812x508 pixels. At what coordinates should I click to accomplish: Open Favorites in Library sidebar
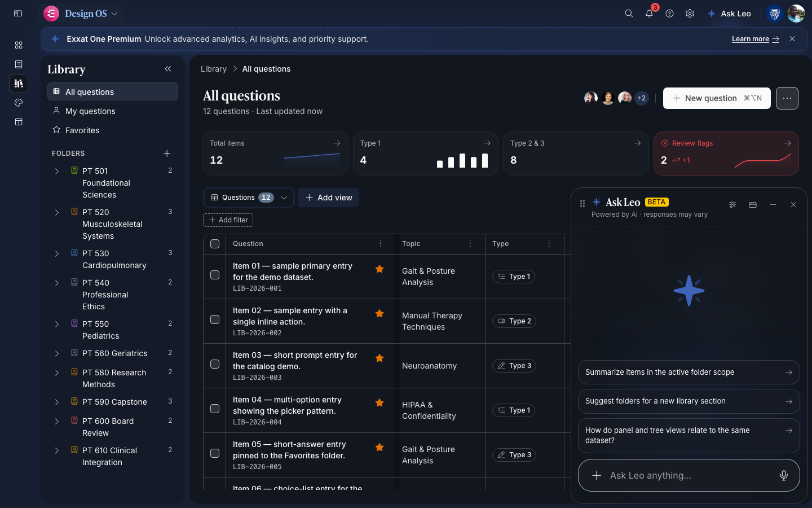click(113, 130)
